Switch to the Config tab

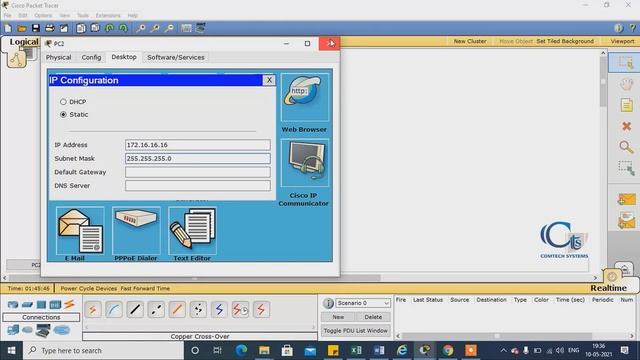click(x=91, y=58)
